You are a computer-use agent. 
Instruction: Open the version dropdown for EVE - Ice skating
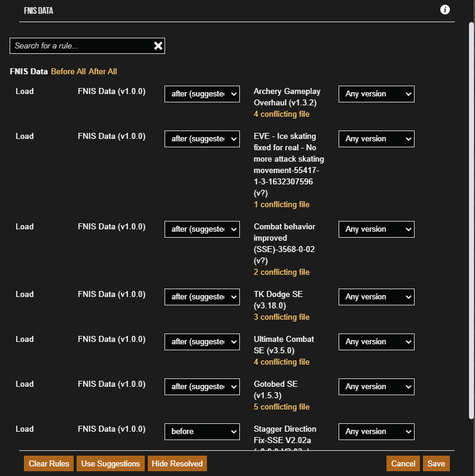(376, 139)
